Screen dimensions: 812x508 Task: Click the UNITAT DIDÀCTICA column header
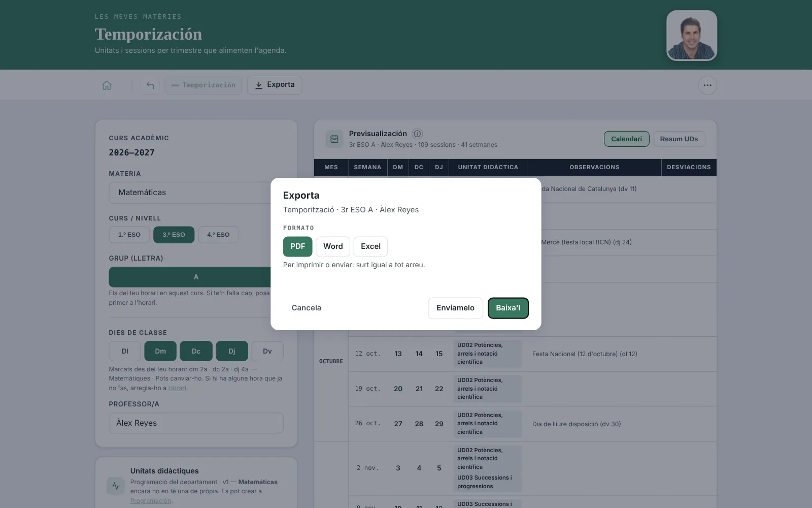pos(488,167)
